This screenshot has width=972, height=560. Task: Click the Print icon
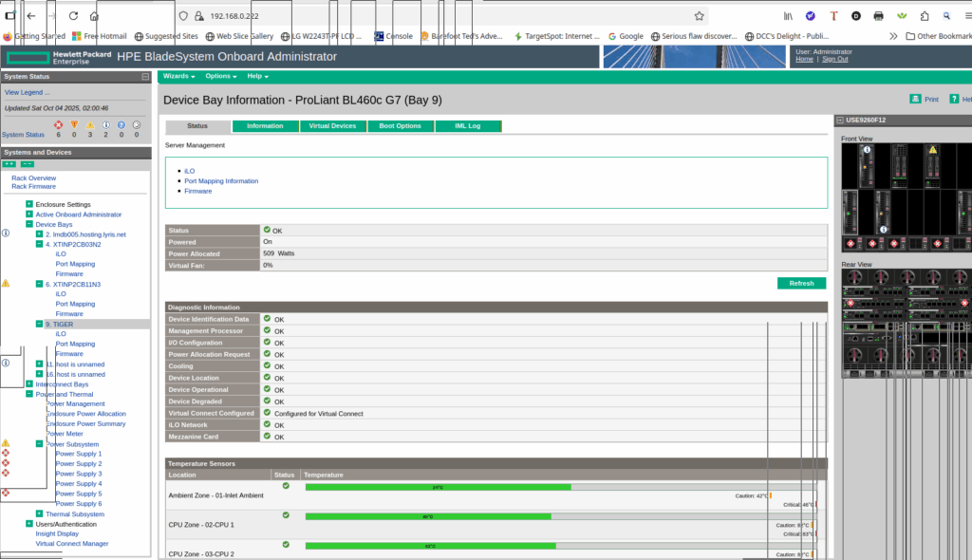tap(915, 99)
